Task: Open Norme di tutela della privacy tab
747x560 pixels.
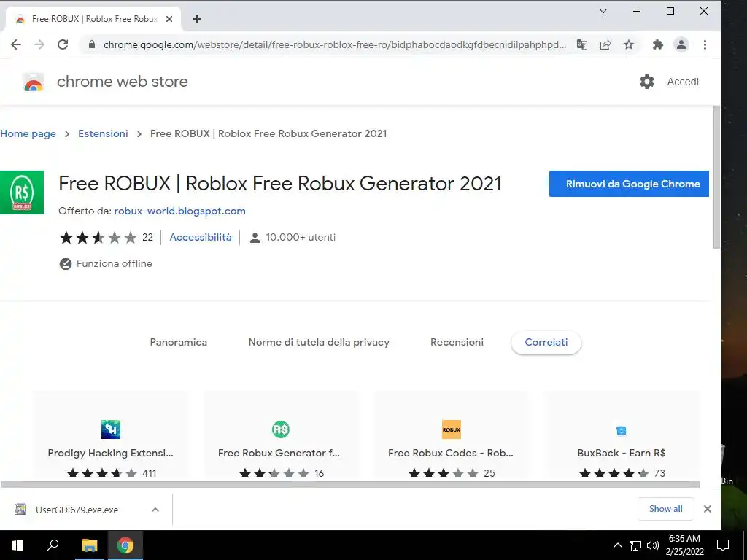Action: pos(319,343)
